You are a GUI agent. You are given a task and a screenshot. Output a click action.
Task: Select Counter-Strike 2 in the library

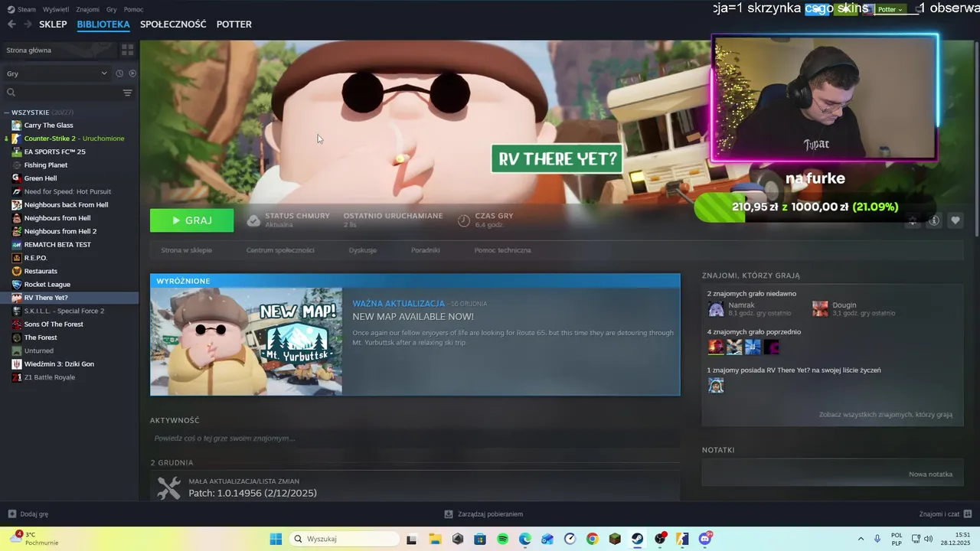point(74,139)
